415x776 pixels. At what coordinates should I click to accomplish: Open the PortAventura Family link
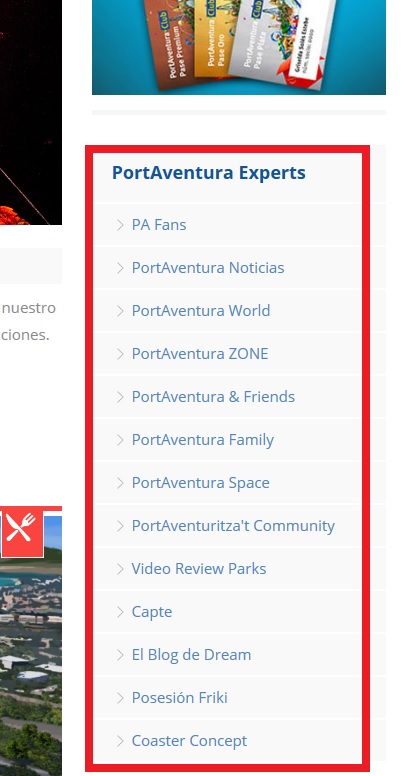coord(203,440)
